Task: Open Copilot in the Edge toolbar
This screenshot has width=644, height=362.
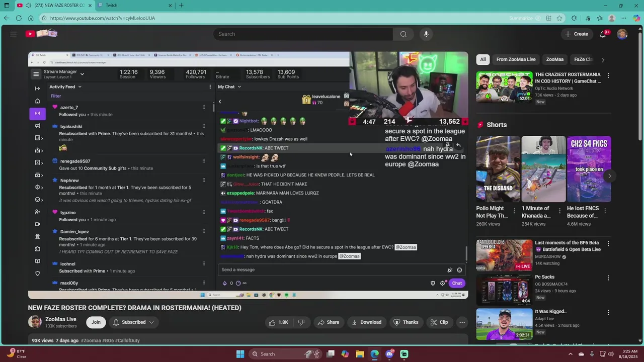Action: click(636, 18)
